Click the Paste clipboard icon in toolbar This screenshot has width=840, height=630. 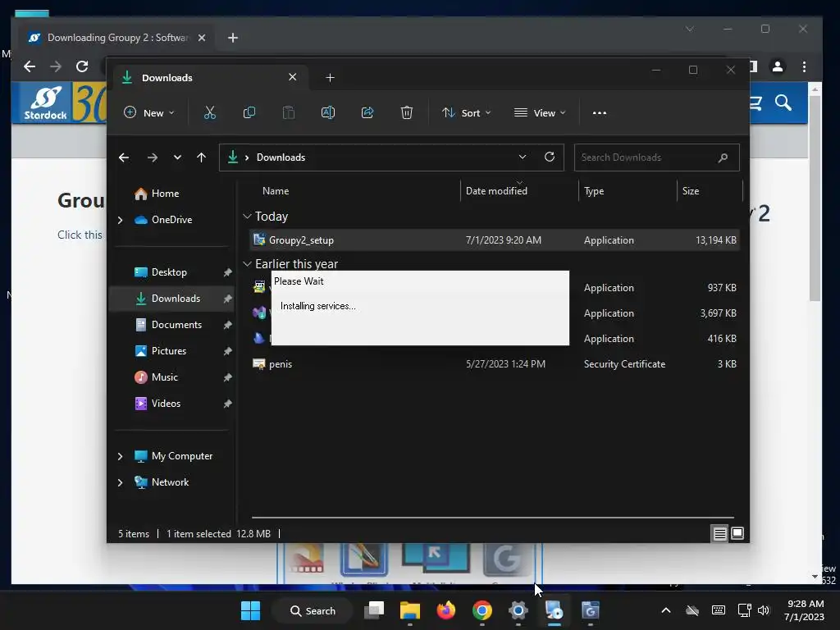pos(289,112)
